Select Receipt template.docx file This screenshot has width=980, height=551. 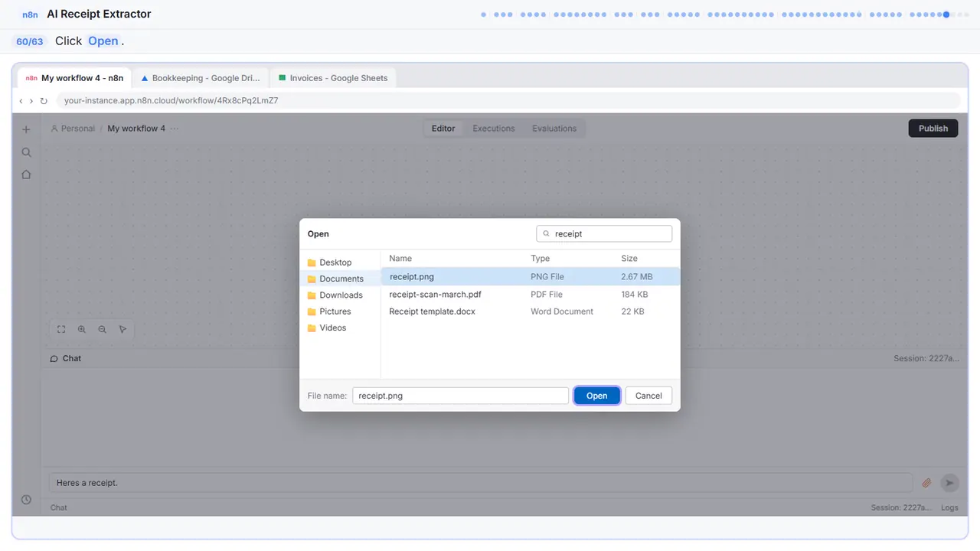coord(530,311)
